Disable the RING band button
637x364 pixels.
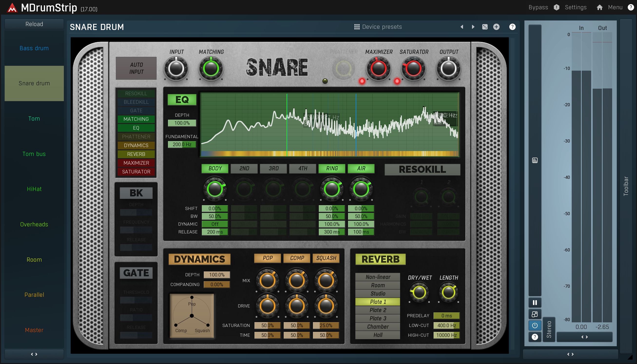click(331, 169)
